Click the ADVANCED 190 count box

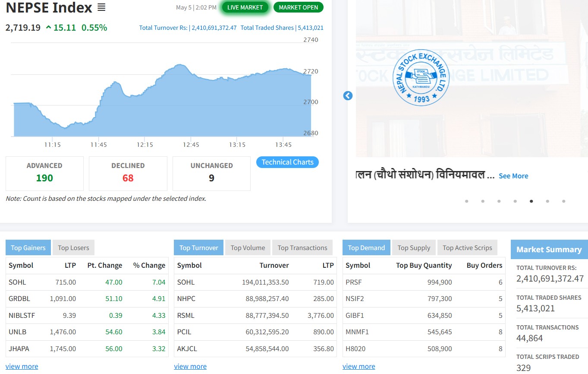44,173
